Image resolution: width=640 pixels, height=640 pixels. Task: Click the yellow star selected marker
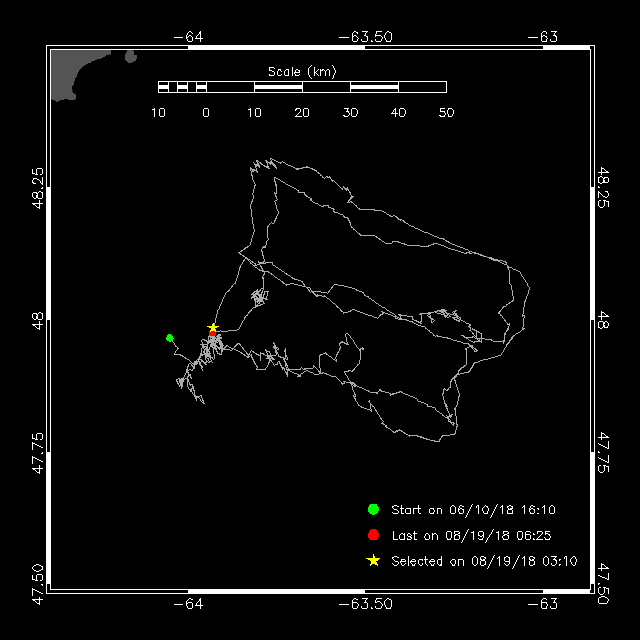pos(213,327)
